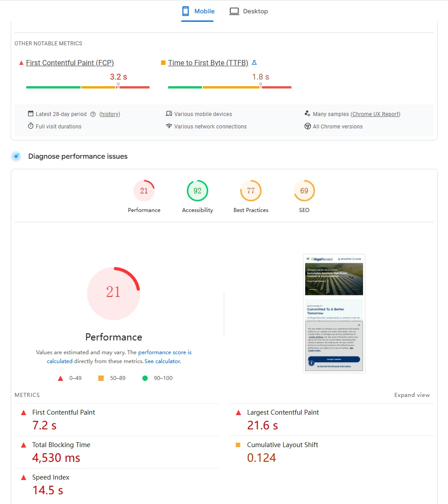Click the red triangle 0–49 legend icon

[x=61, y=378]
